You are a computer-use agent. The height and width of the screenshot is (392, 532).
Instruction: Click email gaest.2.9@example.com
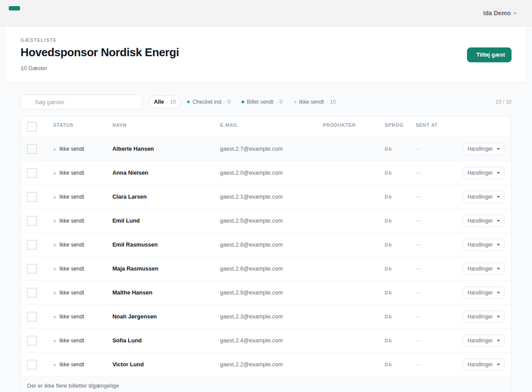point(251,292)
